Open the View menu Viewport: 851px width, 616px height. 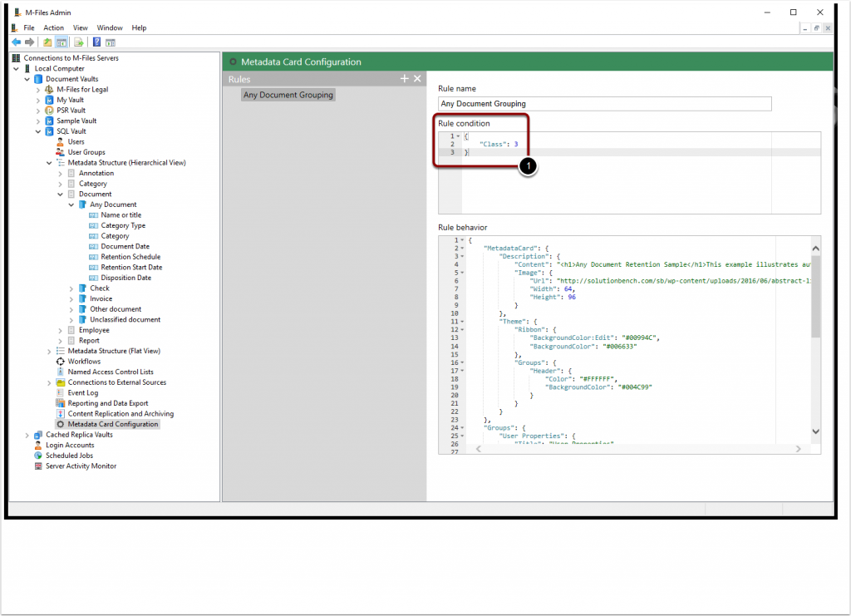point(80,27)
